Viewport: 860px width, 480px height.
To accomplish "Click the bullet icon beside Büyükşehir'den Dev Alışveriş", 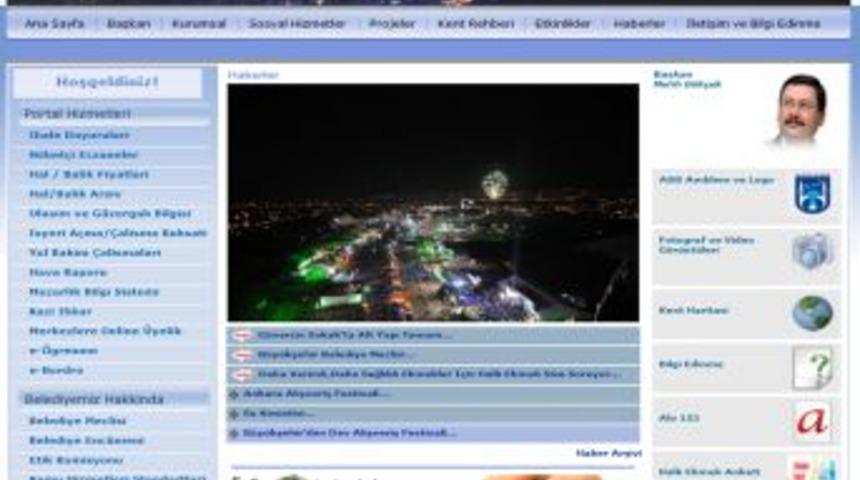I will coord(234,433).
